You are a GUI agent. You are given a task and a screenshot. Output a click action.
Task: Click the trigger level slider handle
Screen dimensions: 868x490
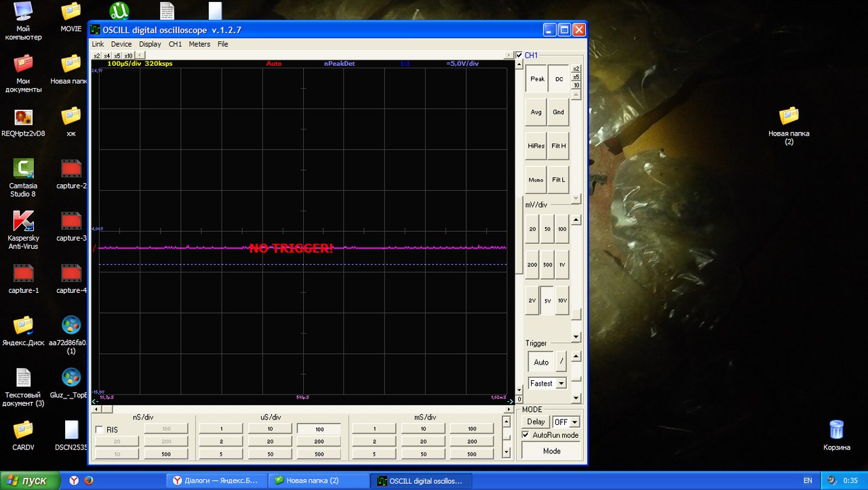pos(576,379)
